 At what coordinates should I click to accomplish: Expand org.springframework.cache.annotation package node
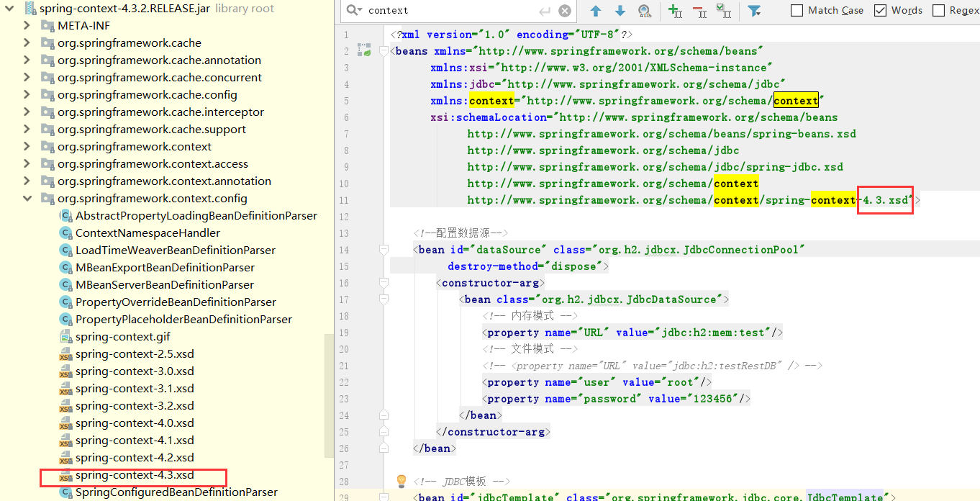pos(27,60)
